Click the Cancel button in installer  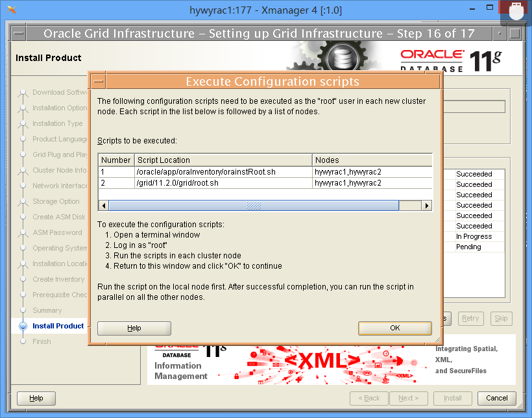click(497, 398)
